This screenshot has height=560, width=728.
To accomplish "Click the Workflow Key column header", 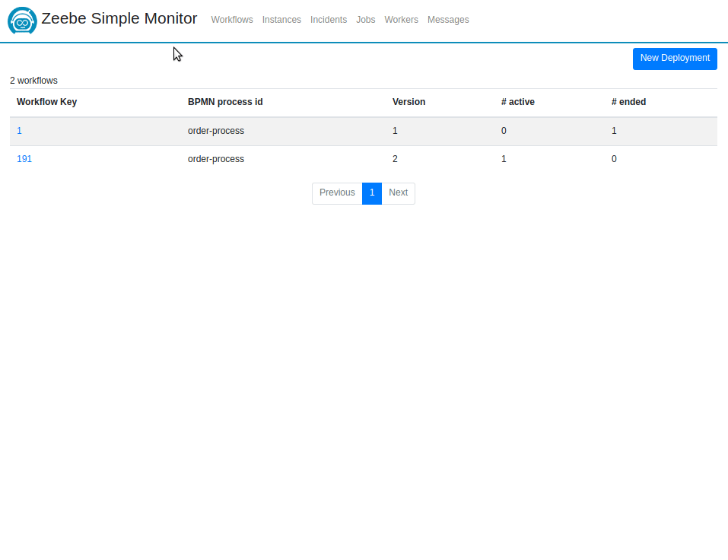I will tap(47, 102).
